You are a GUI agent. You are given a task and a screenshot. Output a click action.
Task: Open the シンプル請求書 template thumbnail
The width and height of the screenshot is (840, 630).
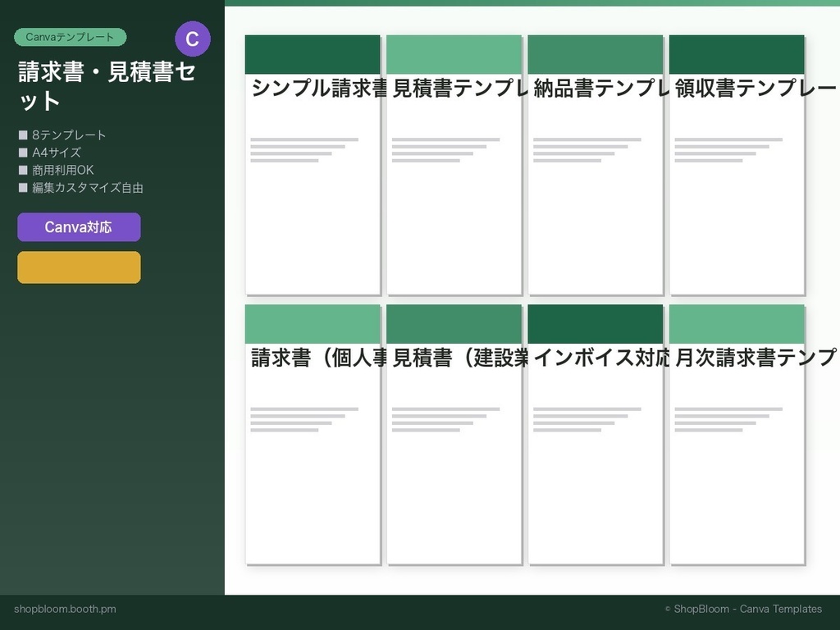tap(312, 164)
